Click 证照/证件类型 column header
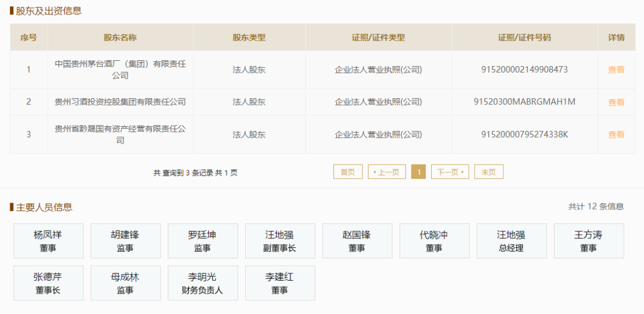 (x=379, y=38)
